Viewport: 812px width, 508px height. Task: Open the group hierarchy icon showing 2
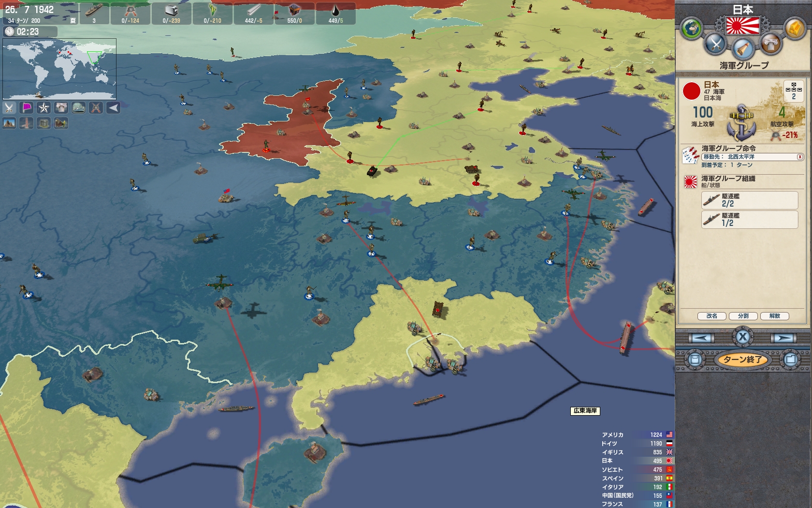click(x=794, y=90)
